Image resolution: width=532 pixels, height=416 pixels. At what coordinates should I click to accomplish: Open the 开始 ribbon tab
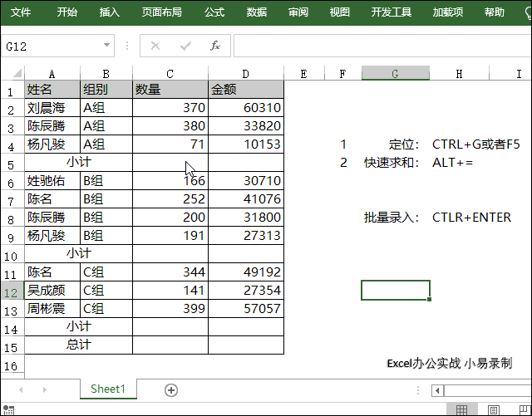coord(67,12)
